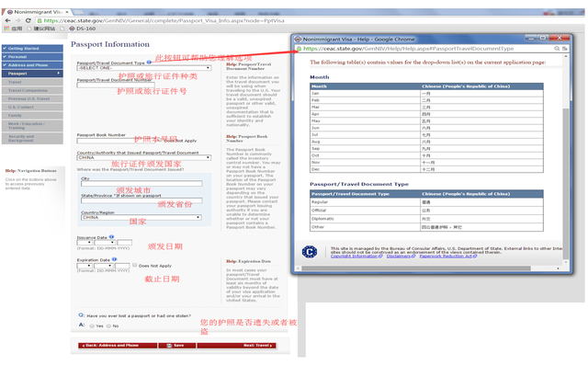Click the lock icon in main window address bar
The width and height of the screenshot is (588, 365).
(x=39, y=20)
